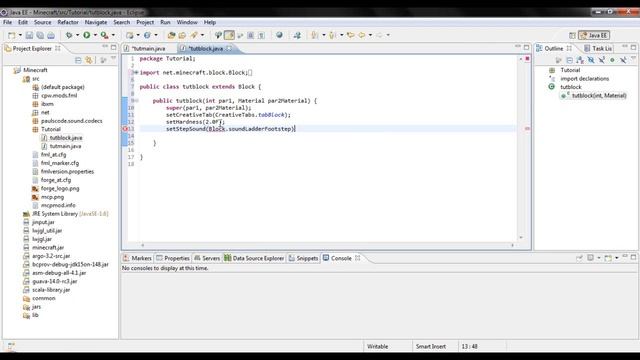640x360 pixels.
Task: Maximize the Outline view panel
Action: 633,48
